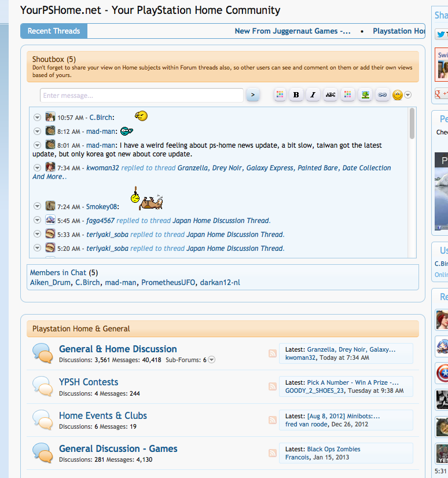The width and height of the screenshot is (448, 478).
Task: Click kwoman32 avatar in 7:34 AM shout
Action: click(x=50, y=167)
